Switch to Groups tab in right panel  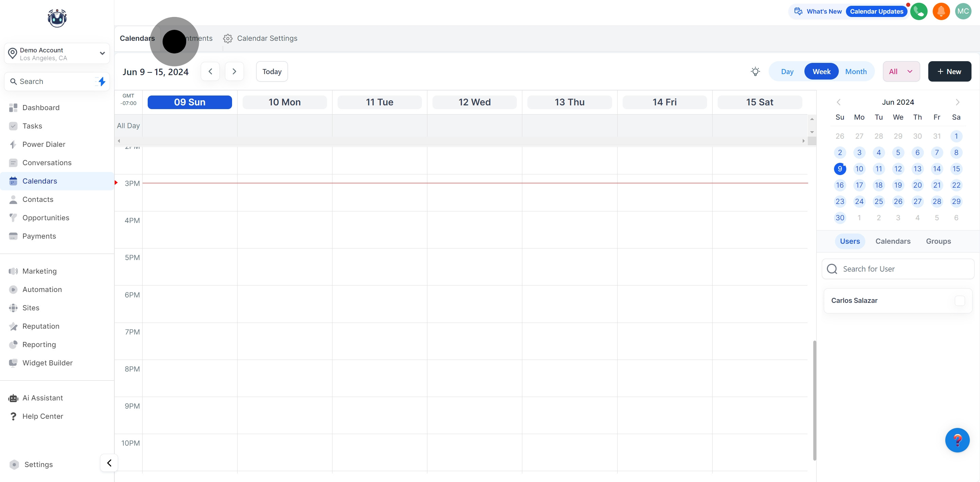938,241
